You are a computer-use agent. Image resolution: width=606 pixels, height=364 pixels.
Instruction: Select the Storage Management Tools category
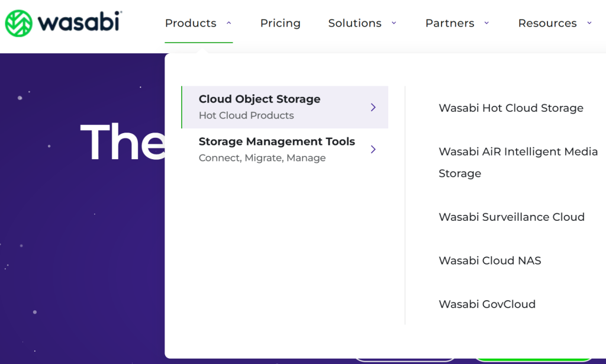click(285, 150)
